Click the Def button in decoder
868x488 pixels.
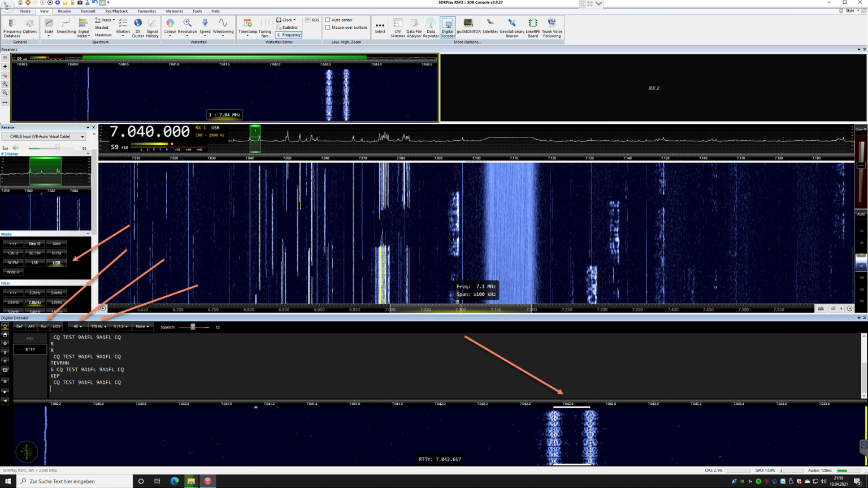[19, 326]
